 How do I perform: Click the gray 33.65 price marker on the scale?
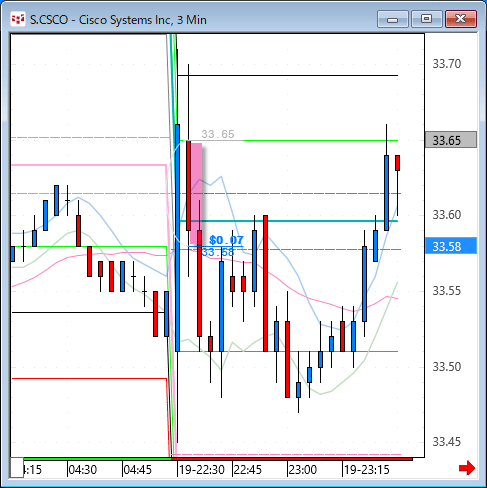451,140
